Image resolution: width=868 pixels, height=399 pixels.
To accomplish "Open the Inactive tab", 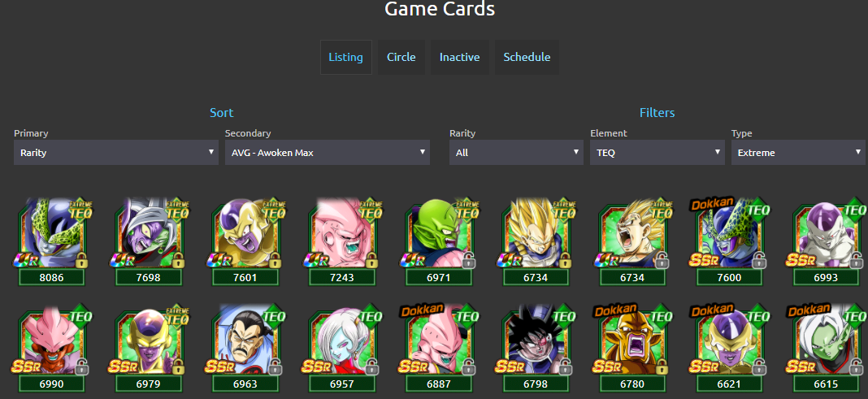I will click(459, 57).
